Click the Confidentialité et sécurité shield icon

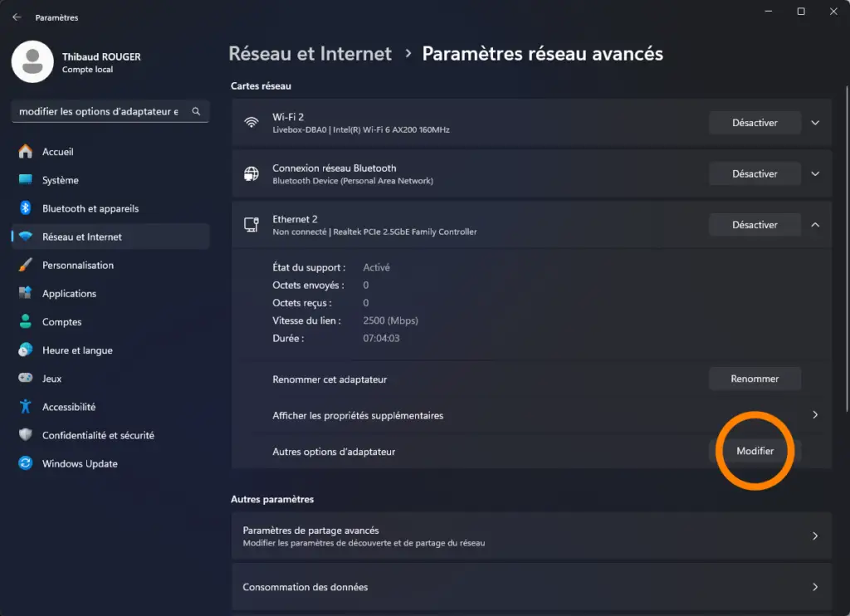pyautogui.click(x=26, y=434)
